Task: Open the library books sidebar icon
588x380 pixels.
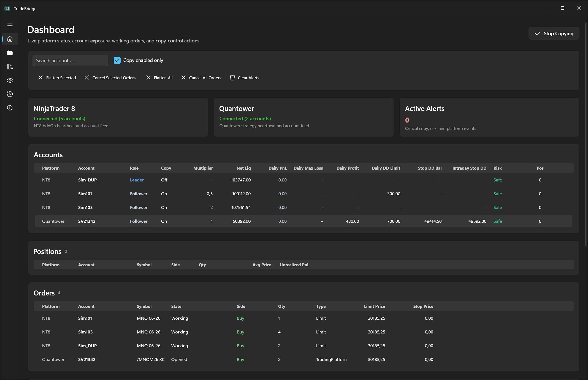Action: (10, 67)
